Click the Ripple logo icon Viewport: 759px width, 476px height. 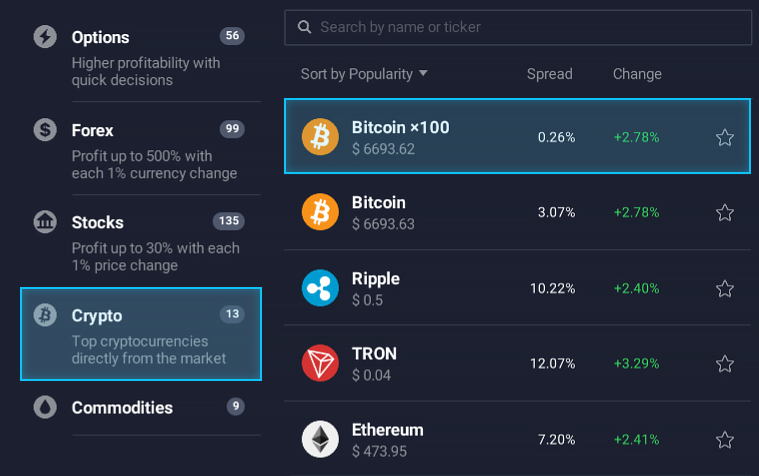(x=321, y=288)
